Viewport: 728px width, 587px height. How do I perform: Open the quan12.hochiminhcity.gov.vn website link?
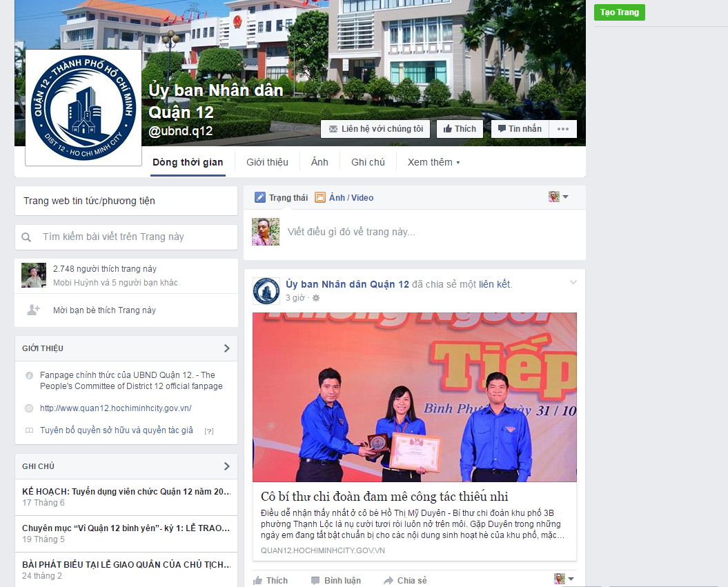(x=116, y=408)
